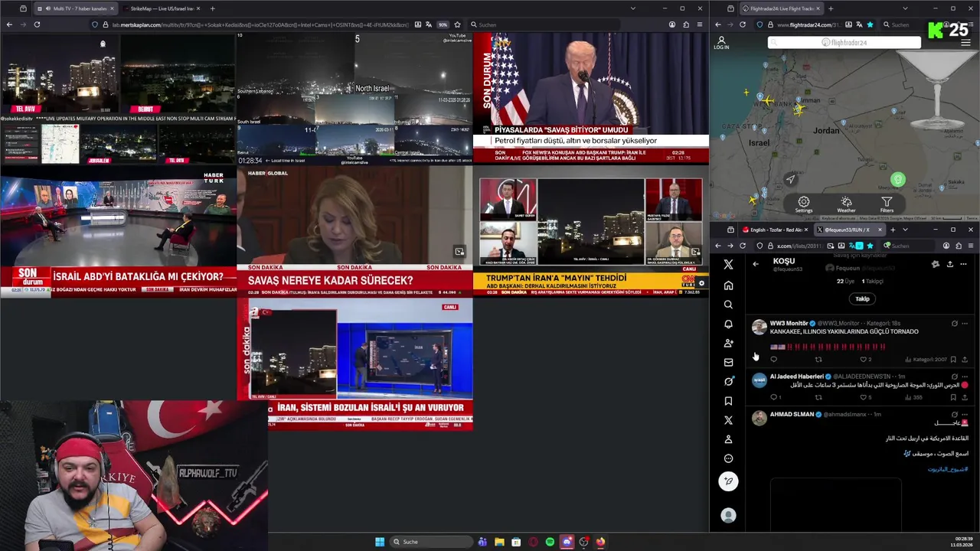The image size is (980, 551).
Task: Go to X Home in the sidebar
Action: click(x=728, y=285)
